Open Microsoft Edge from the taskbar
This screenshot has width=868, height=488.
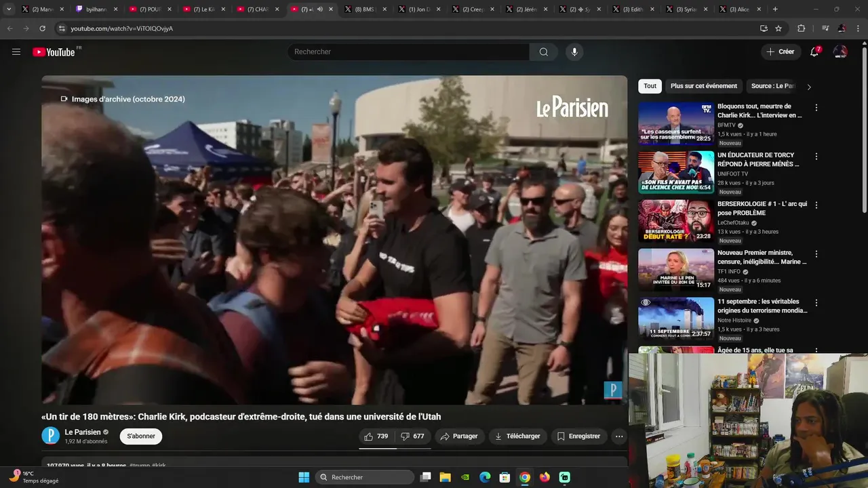point(485,477)
